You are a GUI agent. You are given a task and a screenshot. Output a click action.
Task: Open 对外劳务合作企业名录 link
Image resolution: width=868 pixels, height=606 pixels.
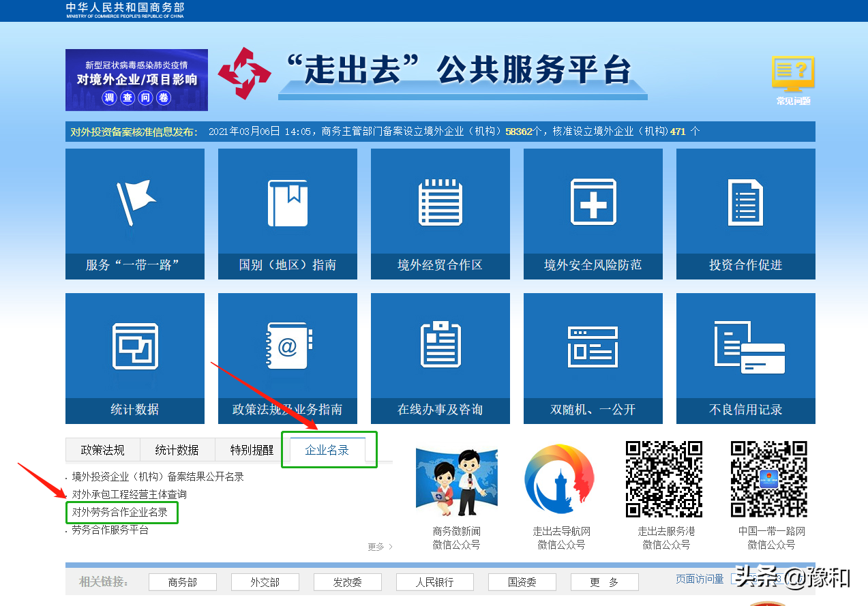(121, 513)
